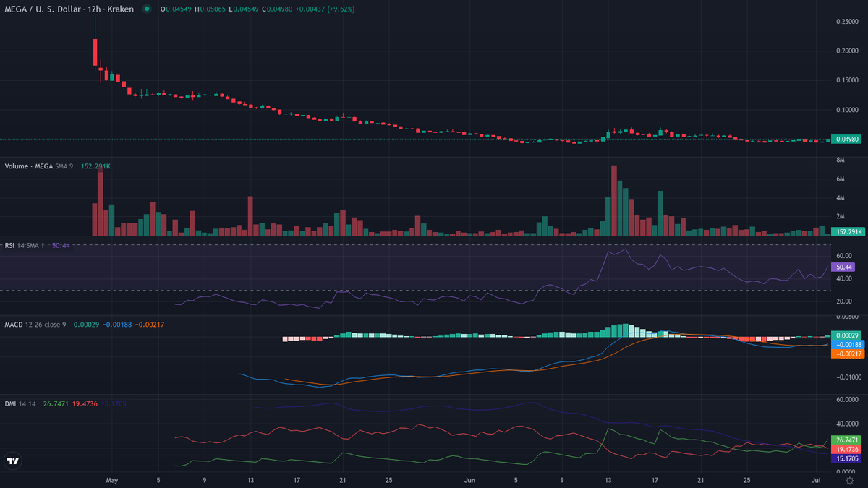Click the 20.00 RSI scale label
This screenshot has height=488, width=868.
[x=843, y=301]
